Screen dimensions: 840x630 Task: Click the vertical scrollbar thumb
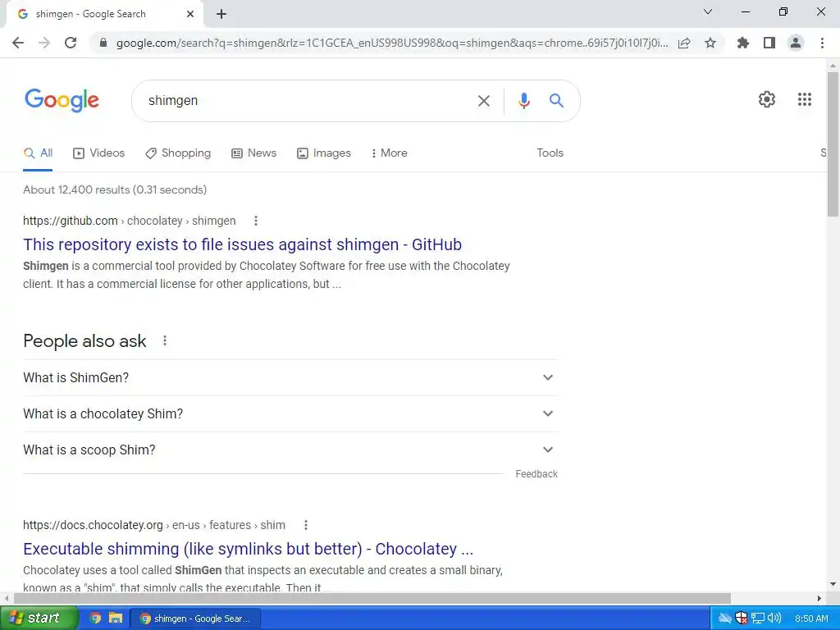click(x=833, y=144)
